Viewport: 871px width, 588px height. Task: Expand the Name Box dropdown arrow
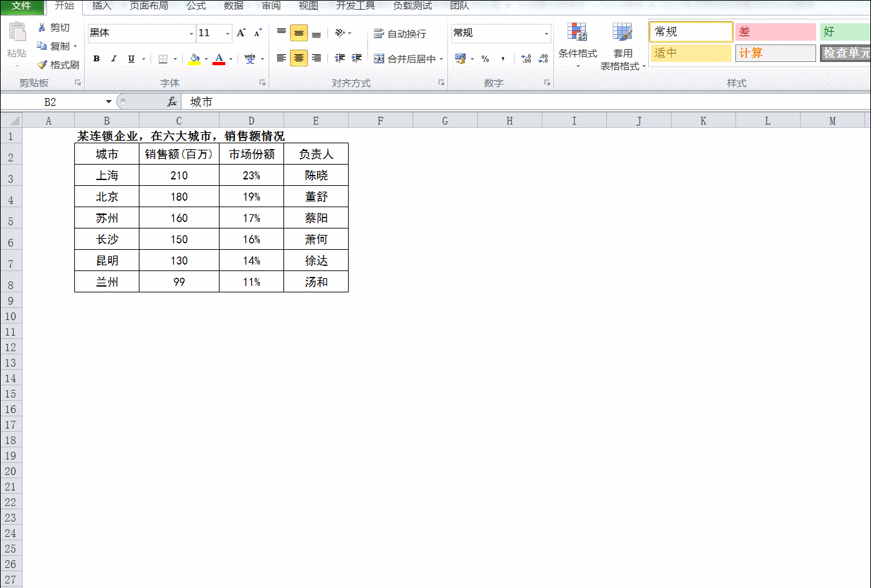click(108, 102)
